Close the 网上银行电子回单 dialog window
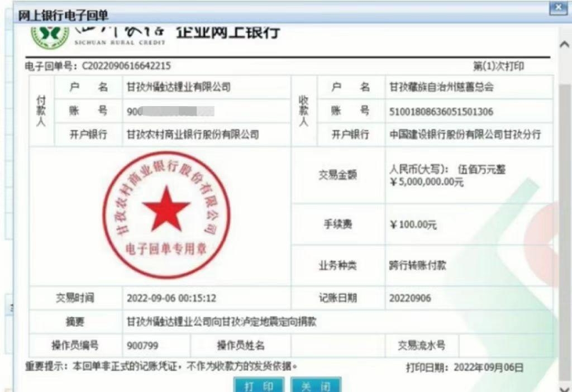Image resolution: width=572 pixels, height=392 pixels. pos(558,8)
